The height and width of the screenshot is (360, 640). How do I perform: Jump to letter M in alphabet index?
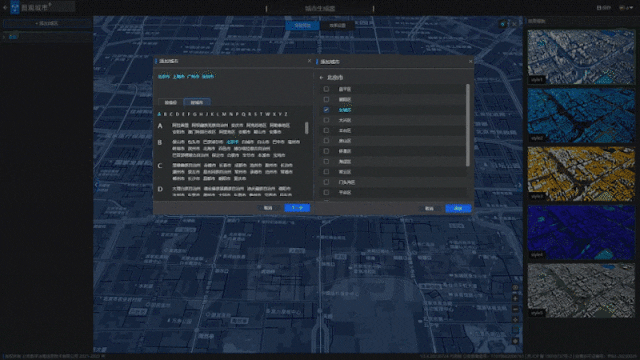(x=224, y=114)
